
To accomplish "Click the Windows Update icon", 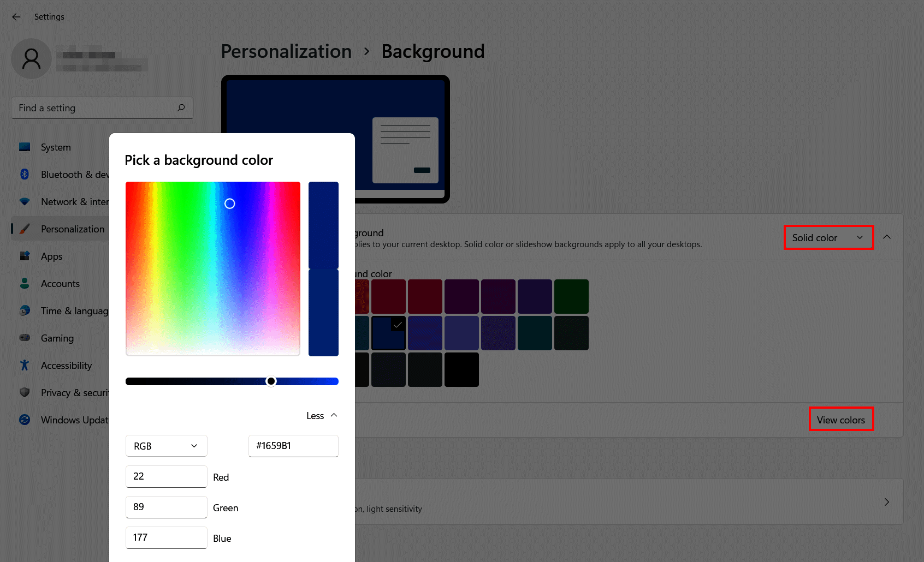I will tap(25, 420).
